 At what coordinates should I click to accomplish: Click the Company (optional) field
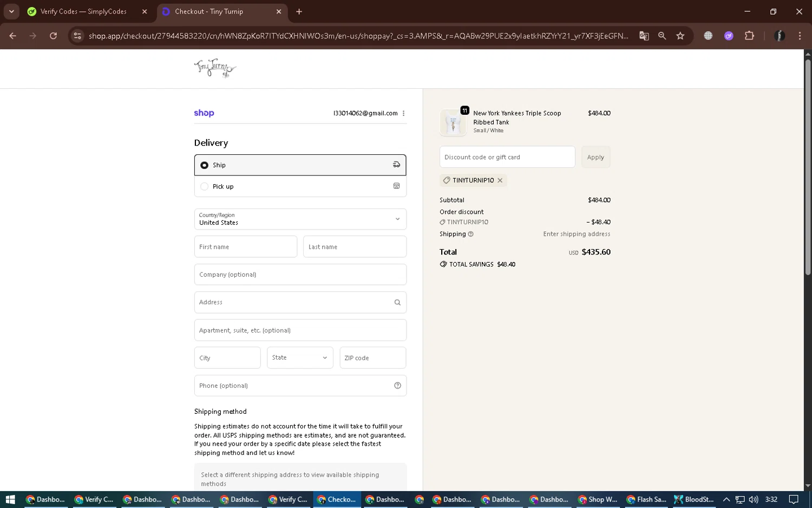tap(300, 275)
